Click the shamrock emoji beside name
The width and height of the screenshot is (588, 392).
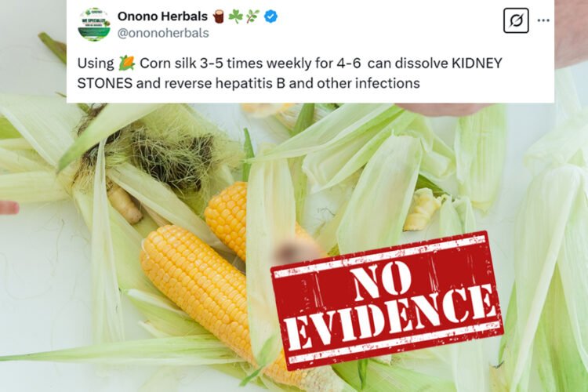pyautogui.click(x=235, y=16)
